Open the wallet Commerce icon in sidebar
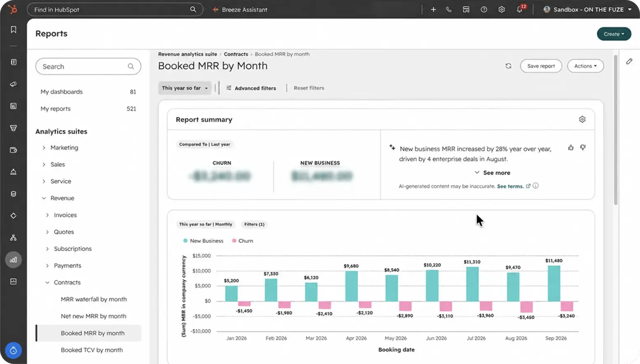The height and width of the screenshot is (364, 640). pyautogui.click(x=13, y=150)
